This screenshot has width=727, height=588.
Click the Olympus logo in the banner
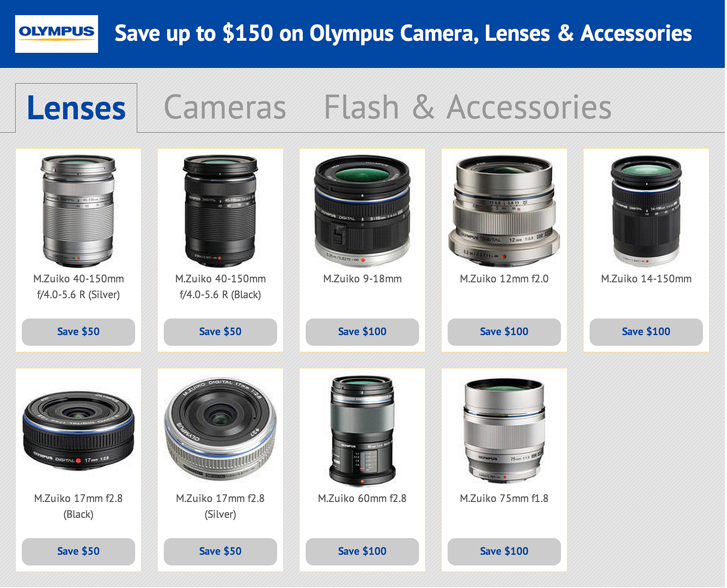[x=57, y=34]
